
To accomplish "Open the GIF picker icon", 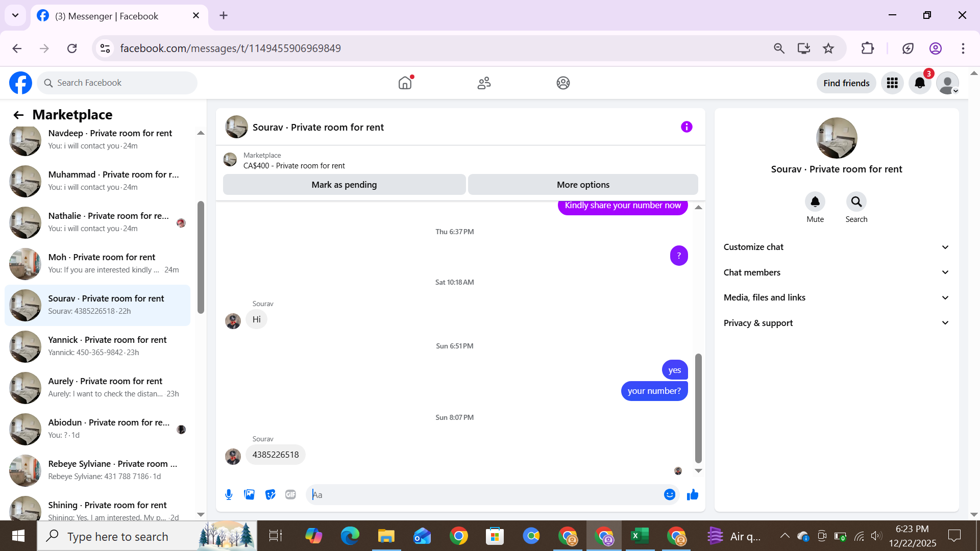I will tap(290, 494).
